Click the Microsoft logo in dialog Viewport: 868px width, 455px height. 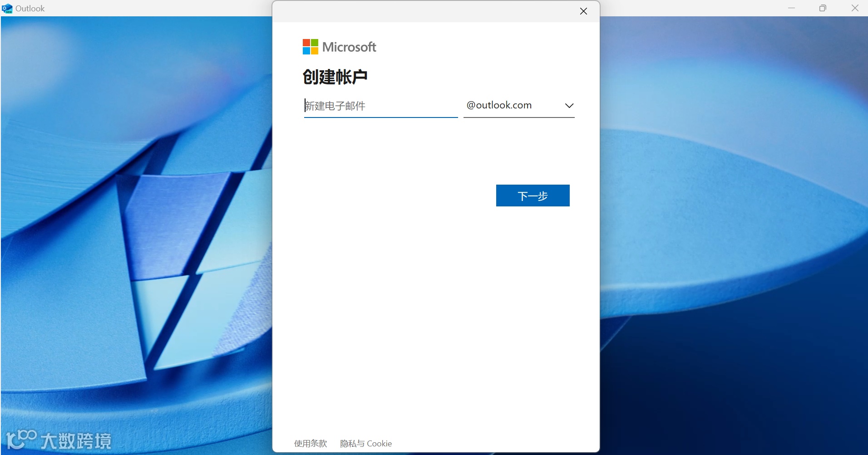click(340, 47)
